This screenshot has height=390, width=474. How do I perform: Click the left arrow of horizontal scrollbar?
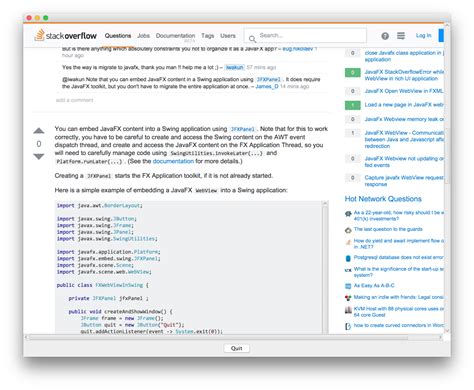26,337
